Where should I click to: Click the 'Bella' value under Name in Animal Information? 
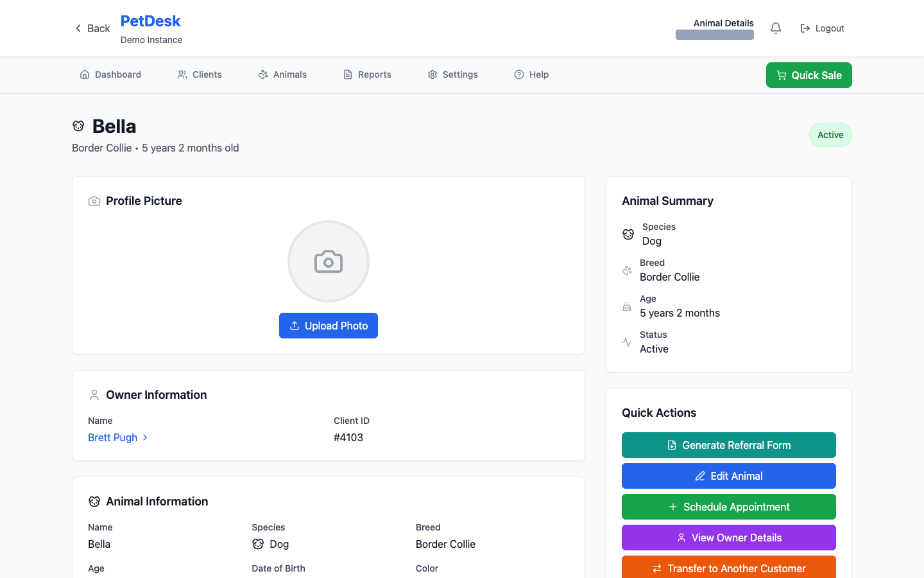[99, 544]
